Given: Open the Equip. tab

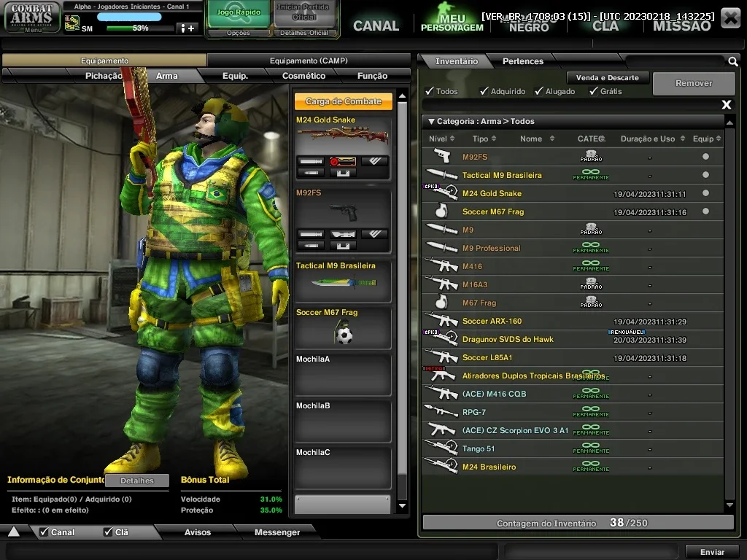Looking at the screenshot, I should [x=235, y=76].
